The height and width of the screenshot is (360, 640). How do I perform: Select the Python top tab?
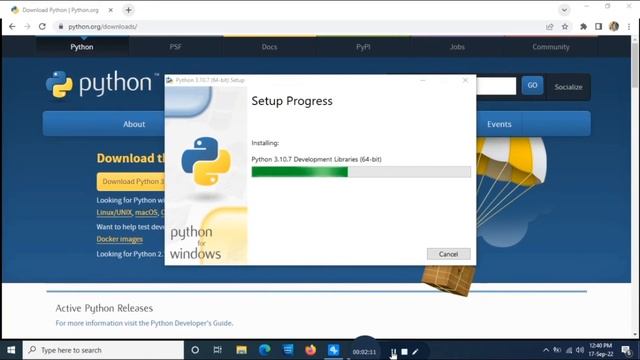tap(82, 47)
